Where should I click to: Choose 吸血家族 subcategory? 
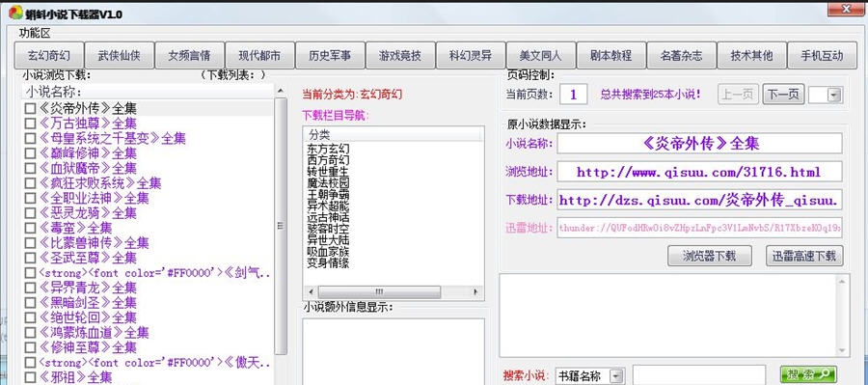pyautogui.click(x=328, y=253)
